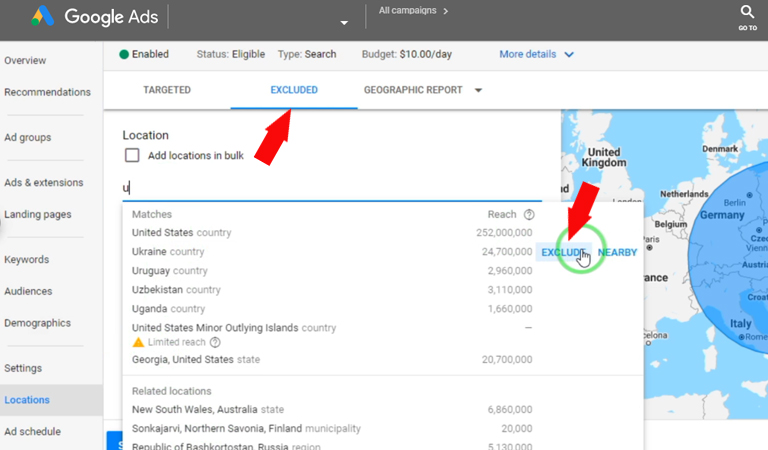Select Uganda country match
Image resolution: width=768 pixels, height=450 pixels.
coord(332,309)
